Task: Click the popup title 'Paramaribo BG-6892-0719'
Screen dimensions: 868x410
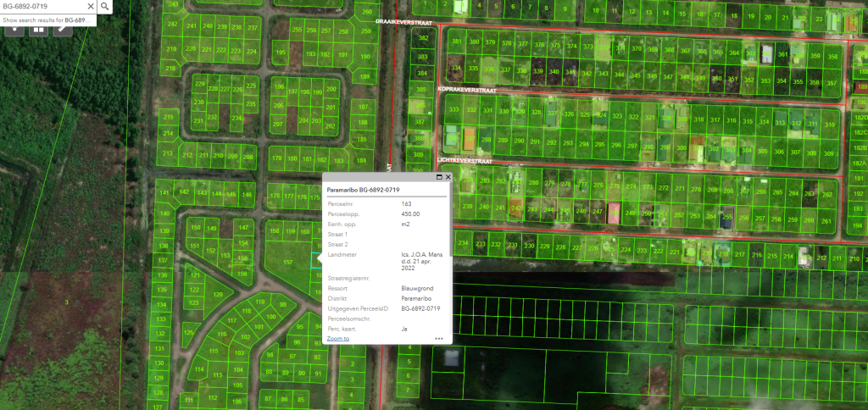Action: pos(363,190)
